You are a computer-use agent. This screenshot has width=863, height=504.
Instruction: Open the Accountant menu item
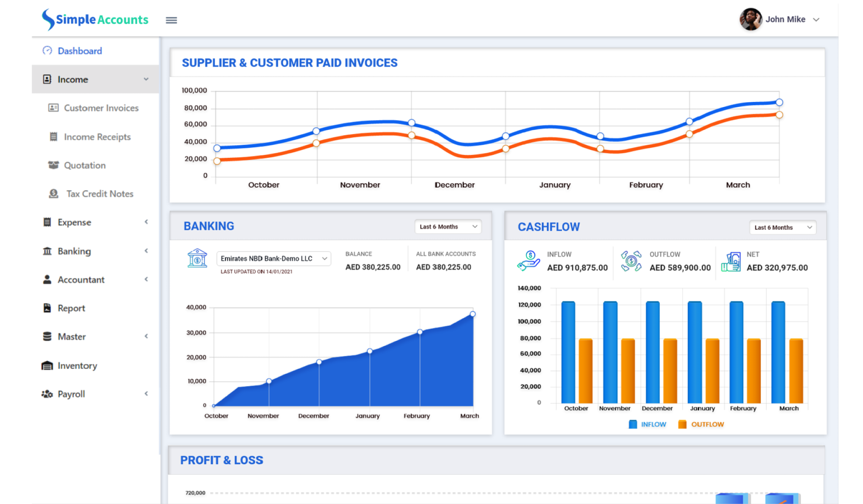(81, 280)
